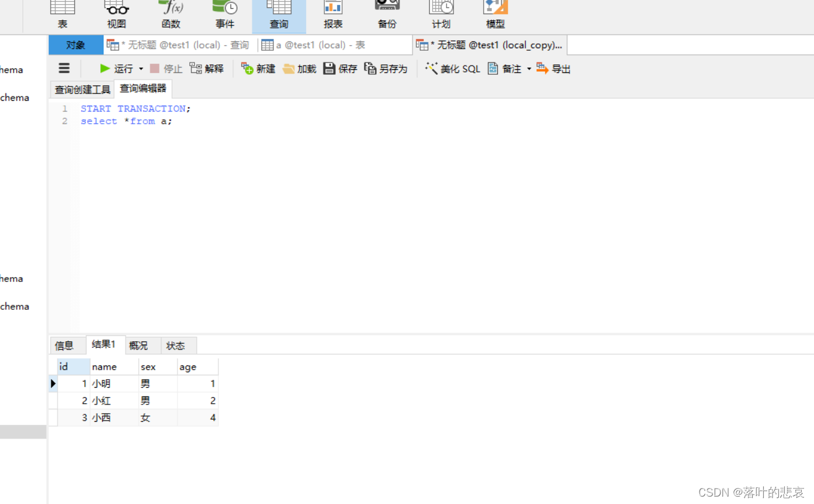
Task: Select the cell containing 小明
Action: tap(114, 383)
